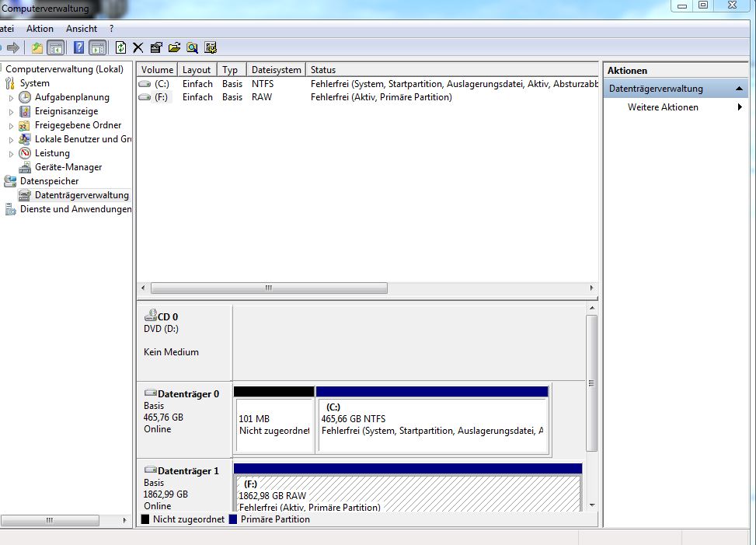
Task: Click the blue Primäre Partition legend swatch
Action: (x=233, y=519)
